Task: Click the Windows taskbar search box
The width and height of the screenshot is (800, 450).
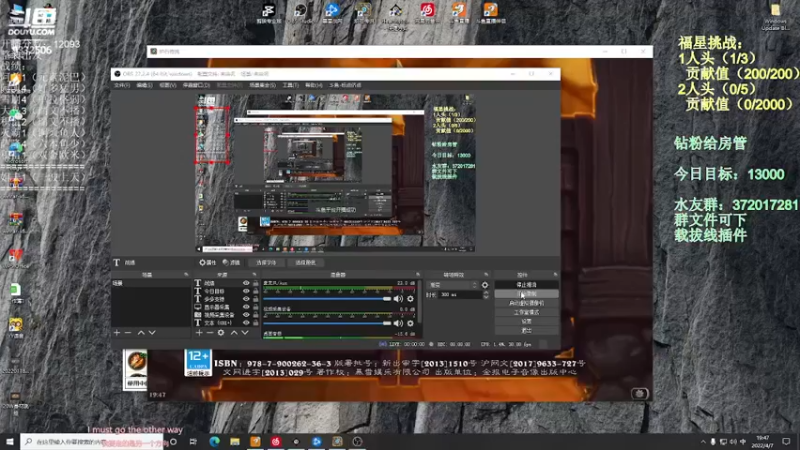Action: 92,441
